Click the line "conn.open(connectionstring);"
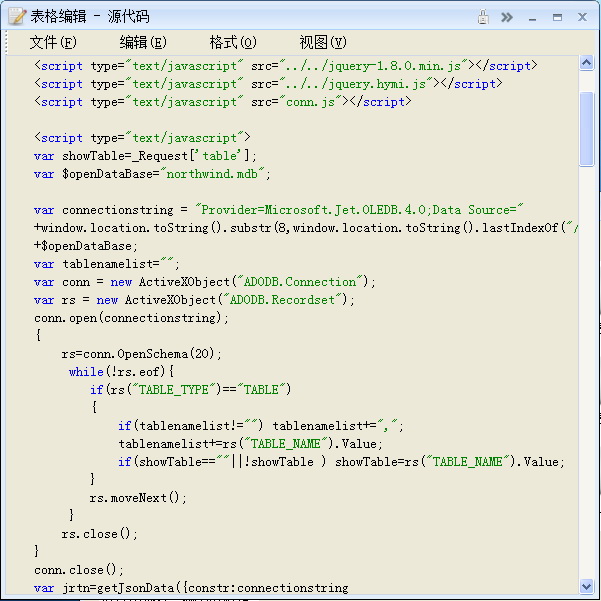 (131, 318)
